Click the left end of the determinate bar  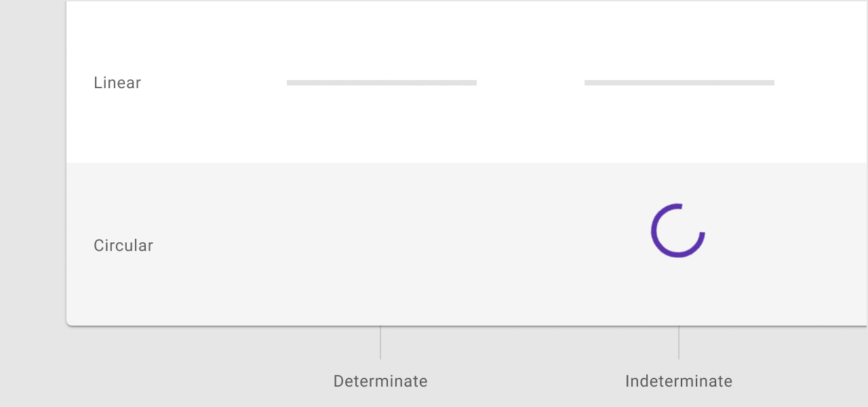290,83
